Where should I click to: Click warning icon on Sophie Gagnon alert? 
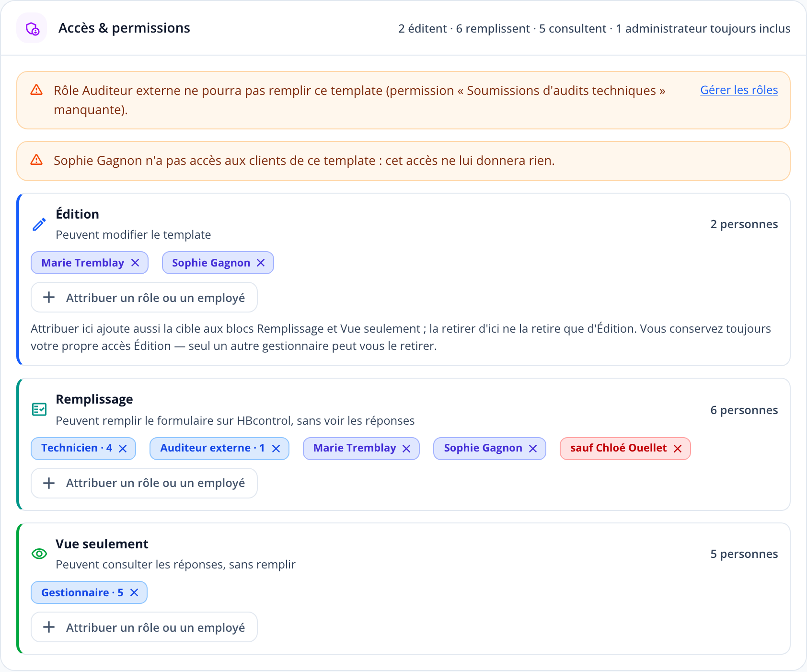36,160
